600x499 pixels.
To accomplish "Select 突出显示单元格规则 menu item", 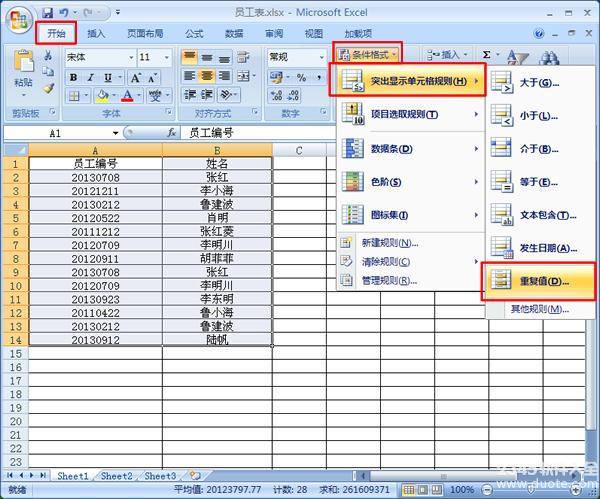I will [409, 81].
